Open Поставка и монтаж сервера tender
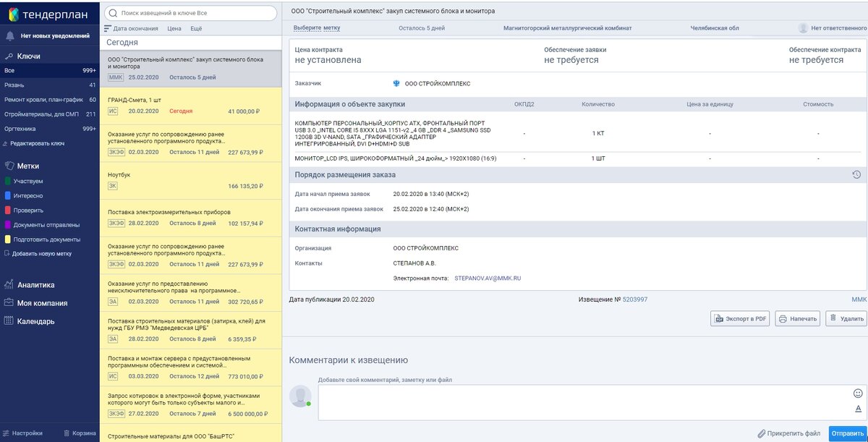The image size is (868, 442). click(191, 367)
